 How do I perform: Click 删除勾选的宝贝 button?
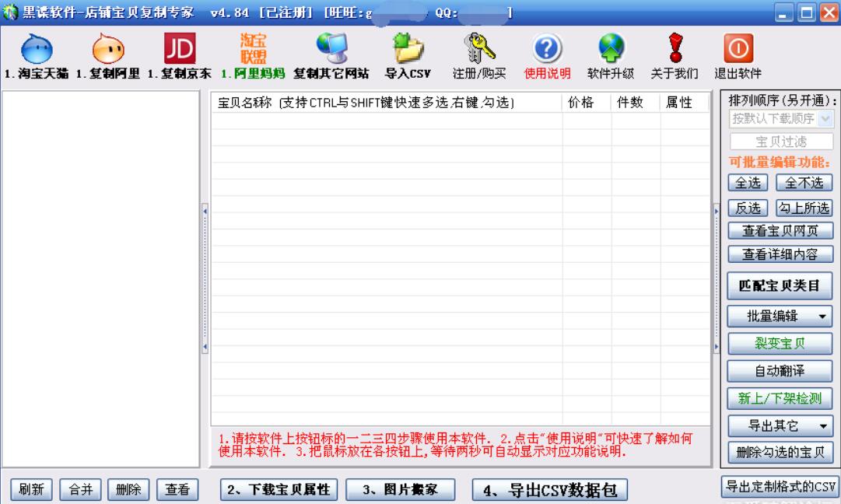780,453
